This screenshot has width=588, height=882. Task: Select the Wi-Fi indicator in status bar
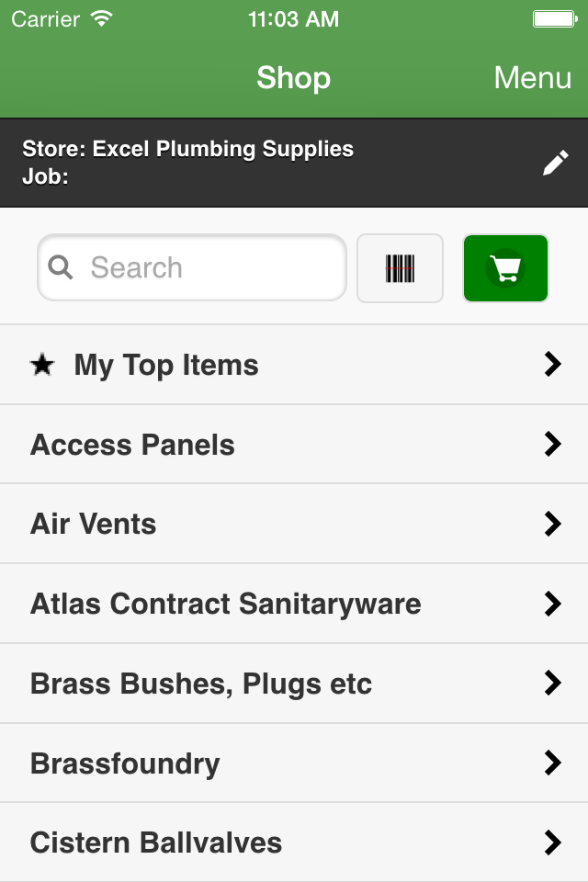[x=99, y=17]
